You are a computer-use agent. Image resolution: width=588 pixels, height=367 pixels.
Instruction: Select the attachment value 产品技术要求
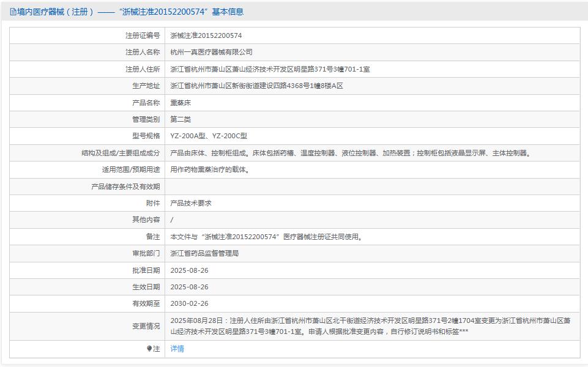(x=191, y=203)
